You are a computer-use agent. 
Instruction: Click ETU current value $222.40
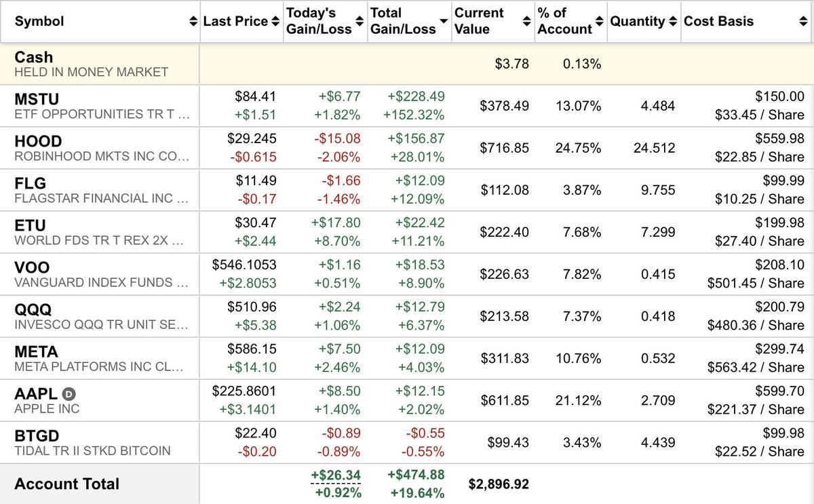tap(505, 232)
